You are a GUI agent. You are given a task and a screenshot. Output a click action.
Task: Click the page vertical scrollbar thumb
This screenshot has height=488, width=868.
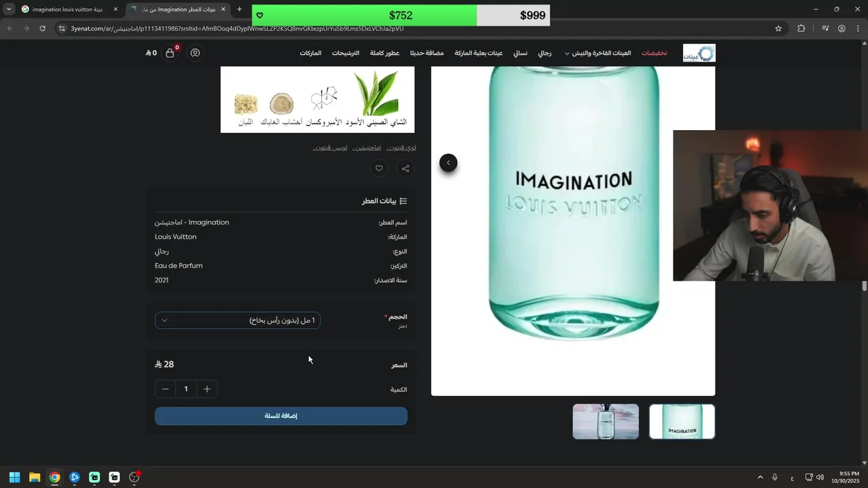(865, 286)
